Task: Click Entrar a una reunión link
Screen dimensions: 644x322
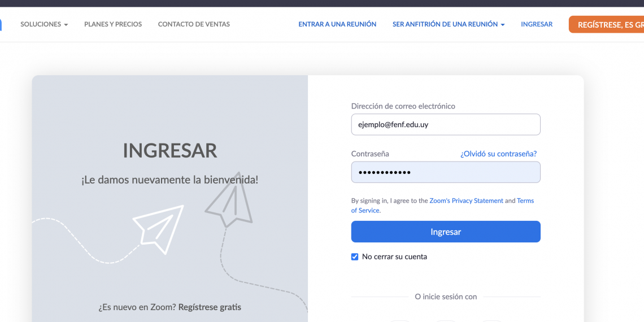Action: pos(337,24)
